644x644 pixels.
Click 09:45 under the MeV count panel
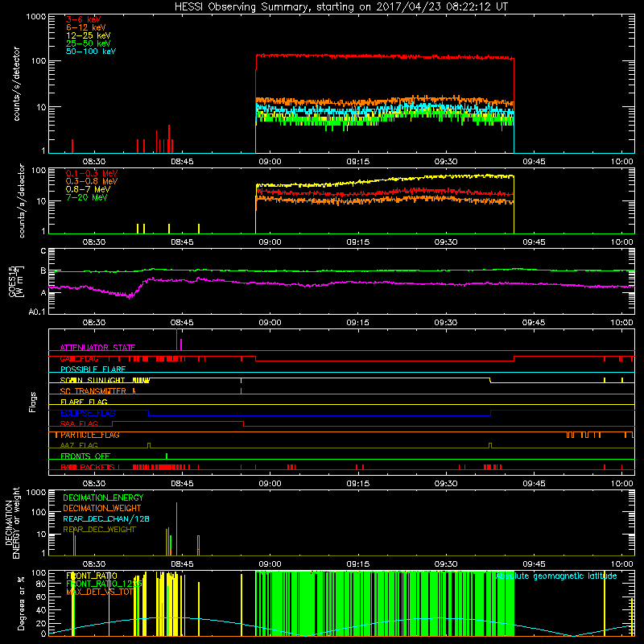[534, 242]
